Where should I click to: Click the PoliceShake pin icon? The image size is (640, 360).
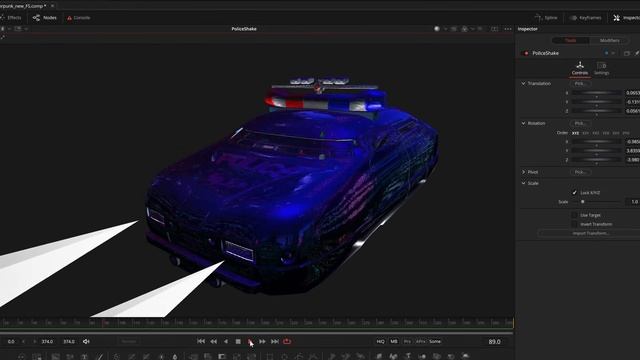pos(636,53)
